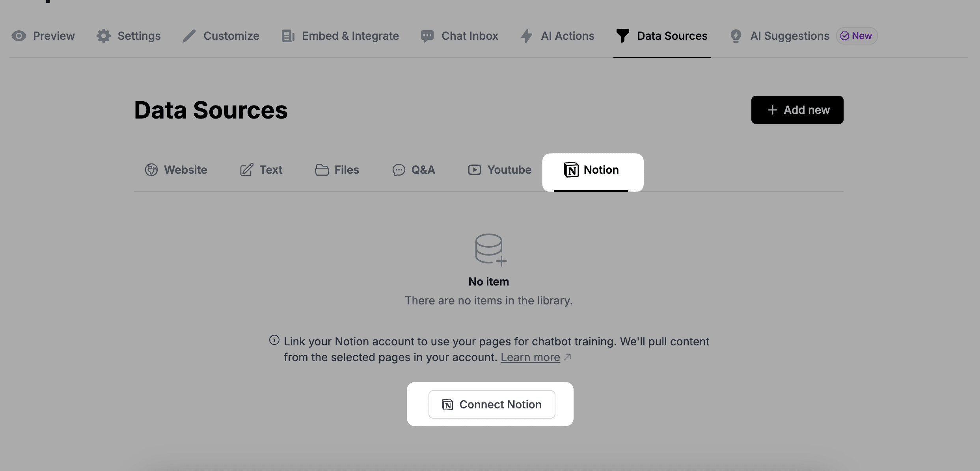Click the Files folder icon
This screenshot has height=471, width=980.
(322, 170)
